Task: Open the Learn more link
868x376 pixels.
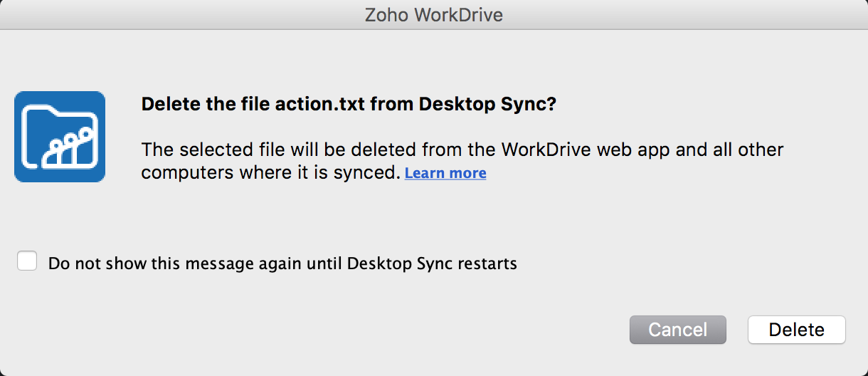Action: (x=445, y=173)
